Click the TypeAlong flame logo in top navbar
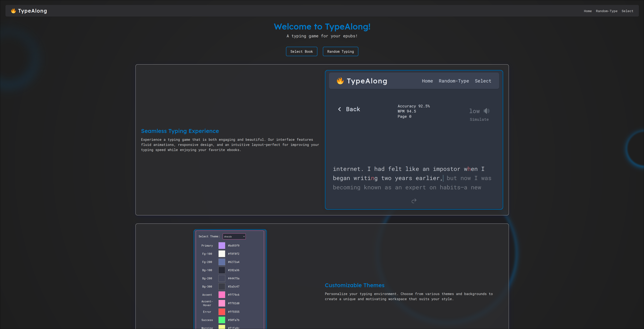 tap(13, 11)
